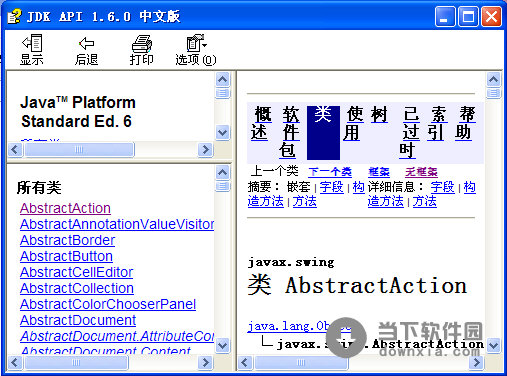Click scroll-right arrow in the Java Platform pane
507x376 pixels.
pos(205,149)
